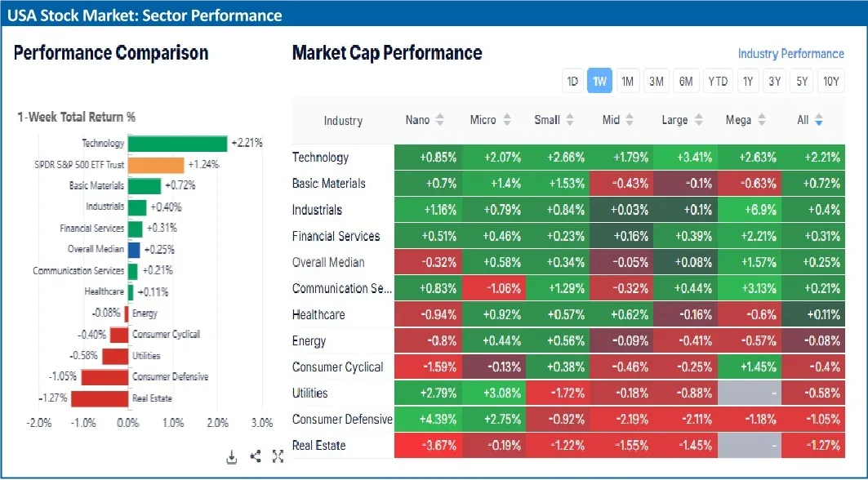Click the Industry column header
Viewport: 868px width, 480px height.
(x=343, y=121)
